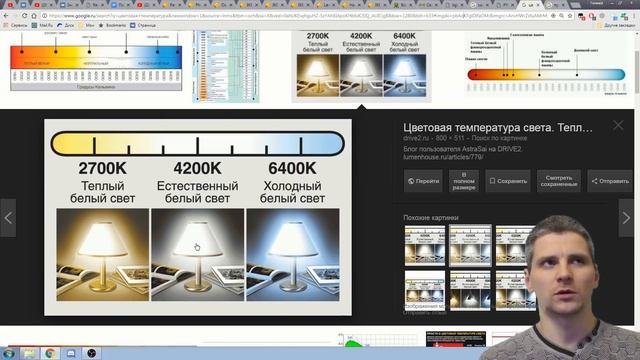Screen dimensions: 640x360
Task: Click the В полном размере button
Action: (x=464, y=181)
